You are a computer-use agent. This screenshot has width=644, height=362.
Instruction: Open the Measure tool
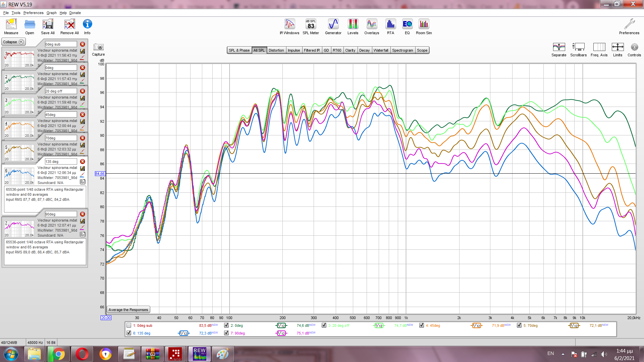pos(11,26)
